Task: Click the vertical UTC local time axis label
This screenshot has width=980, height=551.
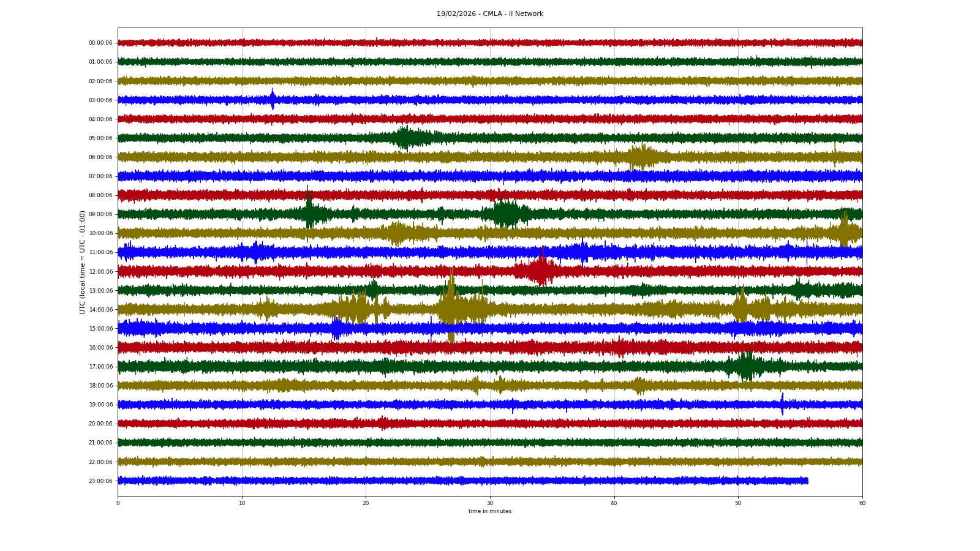Action: pos(82,262)
